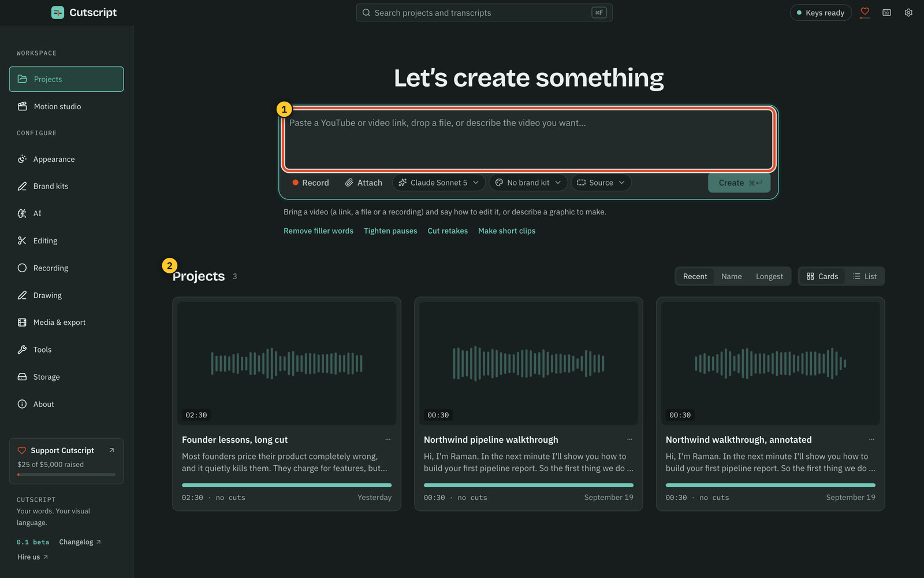Image resolution: width=924 pixels, height=578 pixels.
Task: Click the Keys ready status button
Action: (821, 13)
